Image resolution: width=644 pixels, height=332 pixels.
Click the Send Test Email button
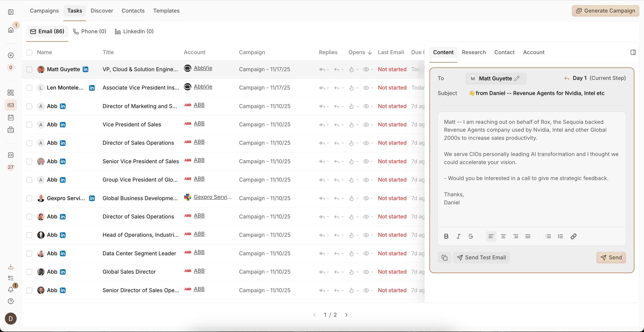[x=481, y=257]
